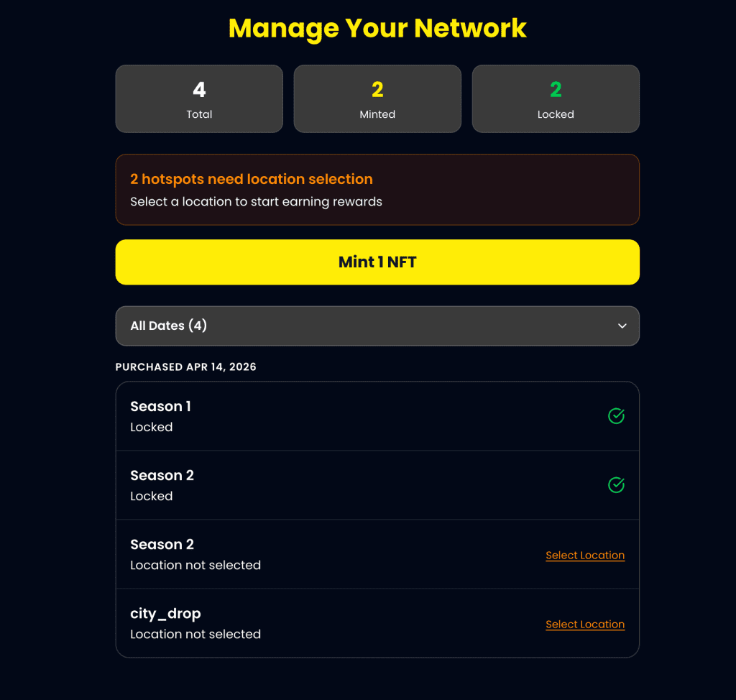Click Select Location for unassigned Season 2
Screen dimensions: 736x700
coord(584,556)
